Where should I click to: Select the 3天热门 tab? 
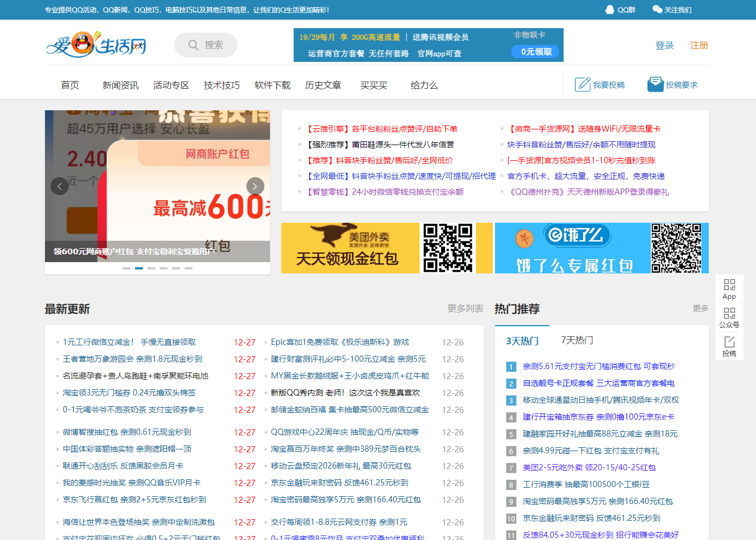coord(522,339)
